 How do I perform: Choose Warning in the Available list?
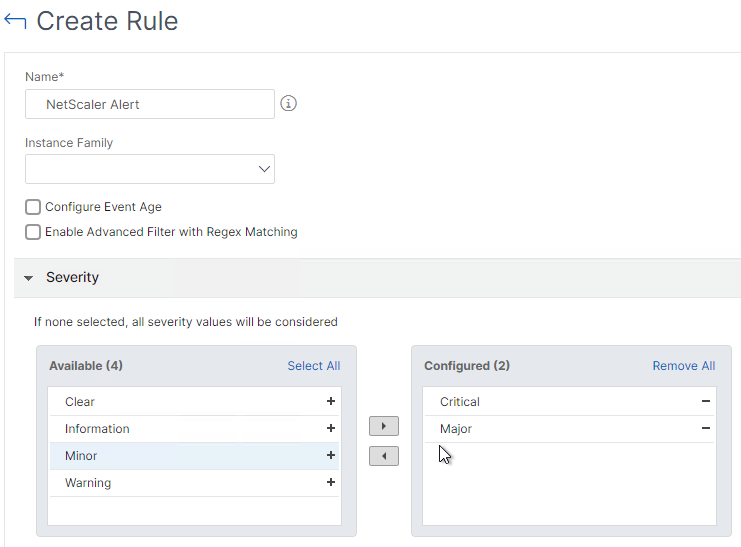(194, 483)
